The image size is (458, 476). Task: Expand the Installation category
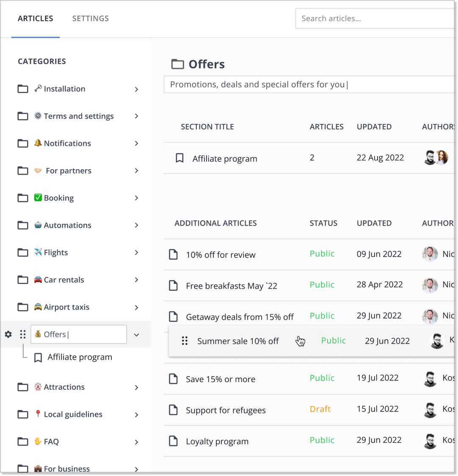(x=136, y=89)
